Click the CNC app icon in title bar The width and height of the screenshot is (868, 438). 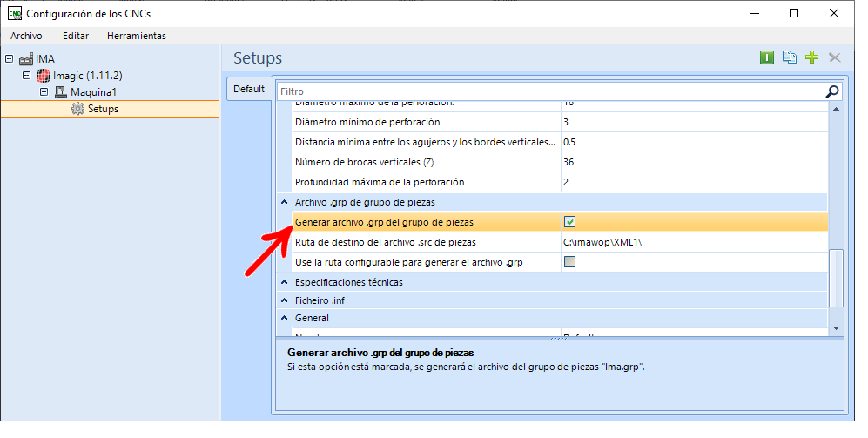15,13
